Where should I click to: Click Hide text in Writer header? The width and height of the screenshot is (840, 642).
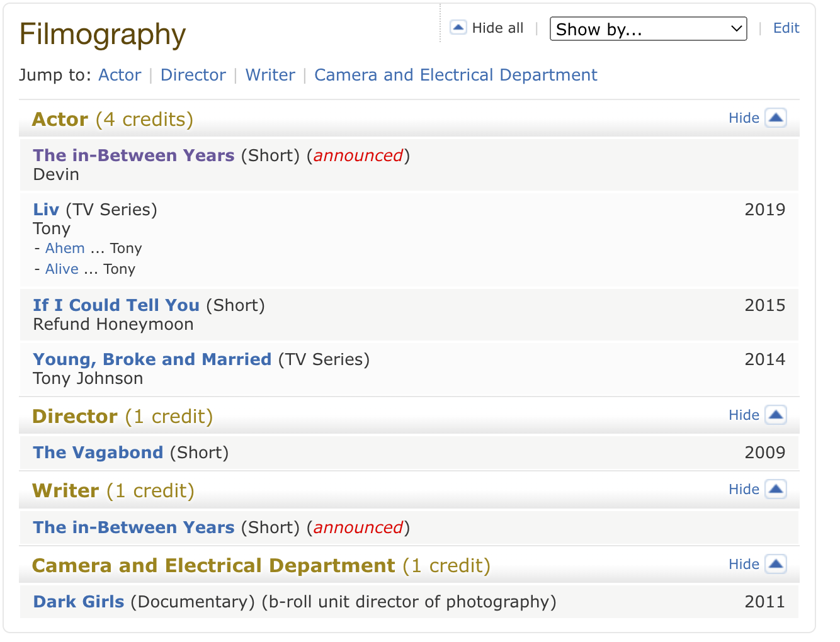tap(744, 489)
